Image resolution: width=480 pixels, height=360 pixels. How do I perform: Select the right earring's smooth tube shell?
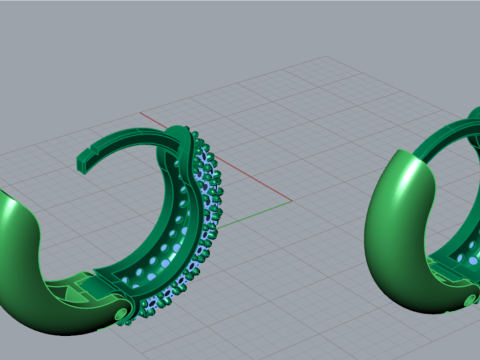coord(400,233)
